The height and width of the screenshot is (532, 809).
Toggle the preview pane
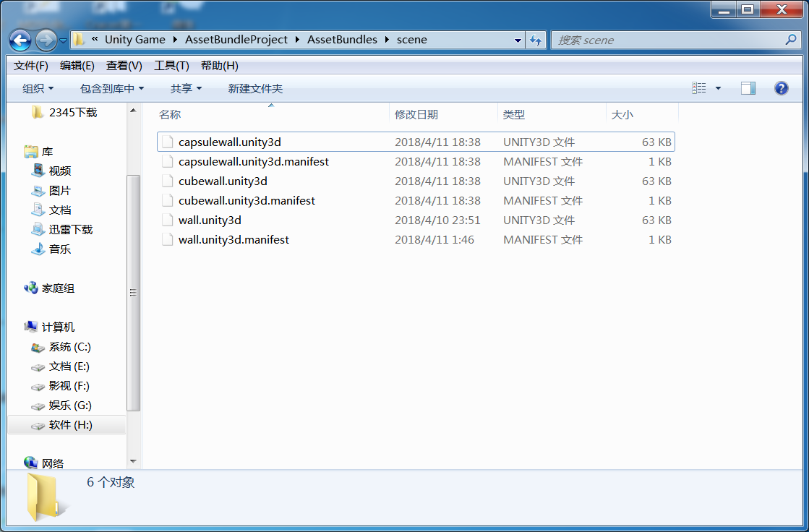748,88
